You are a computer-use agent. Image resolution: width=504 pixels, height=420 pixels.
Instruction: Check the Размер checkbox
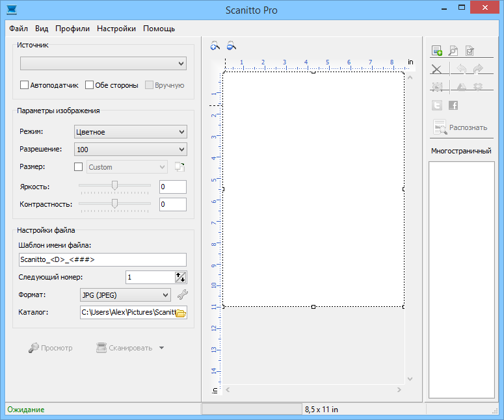coord(79,167)
